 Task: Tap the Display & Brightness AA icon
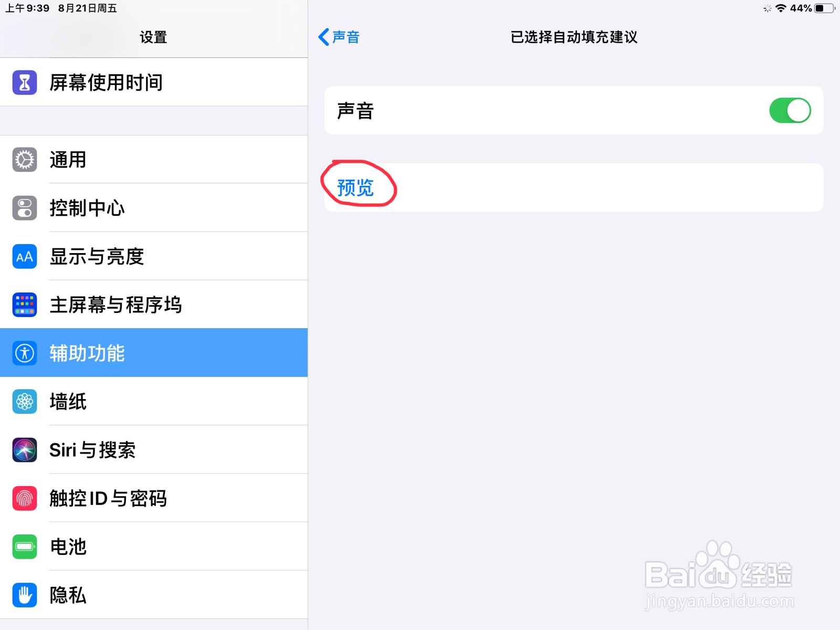[x=25, y=256]
